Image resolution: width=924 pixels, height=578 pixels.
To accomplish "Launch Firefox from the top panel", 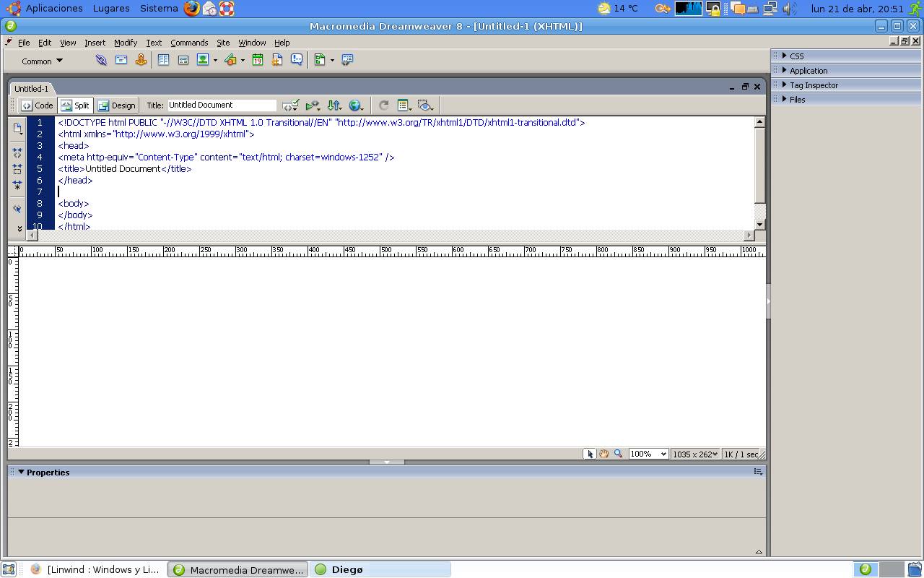I will coord(191,9).
